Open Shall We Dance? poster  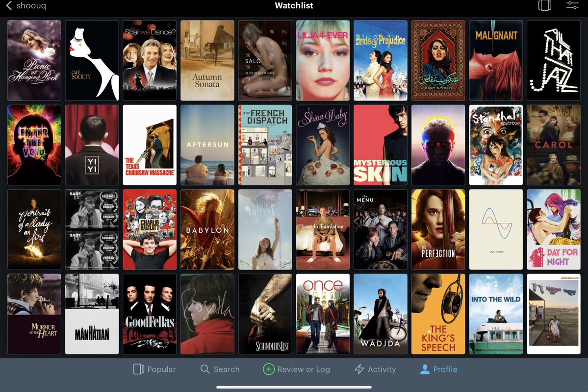pos(150,60)
